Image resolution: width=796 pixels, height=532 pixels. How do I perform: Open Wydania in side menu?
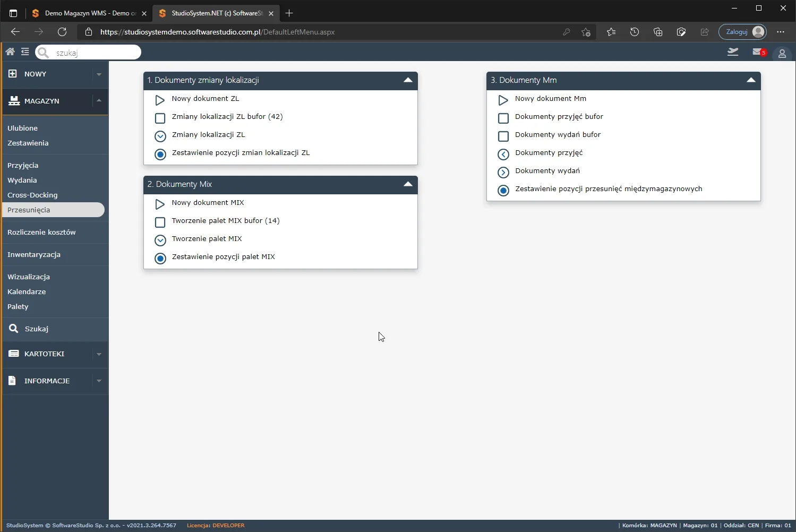(x=22, y=180)
